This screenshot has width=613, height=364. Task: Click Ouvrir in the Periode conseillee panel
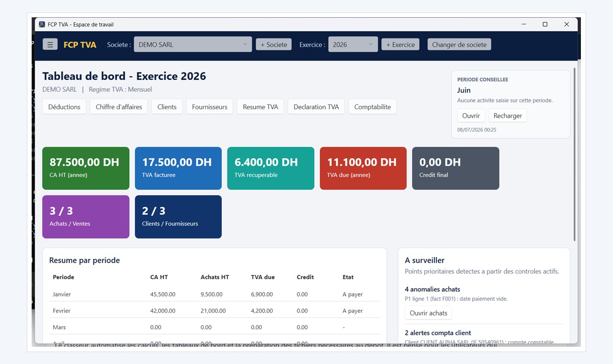pos(471,115)
